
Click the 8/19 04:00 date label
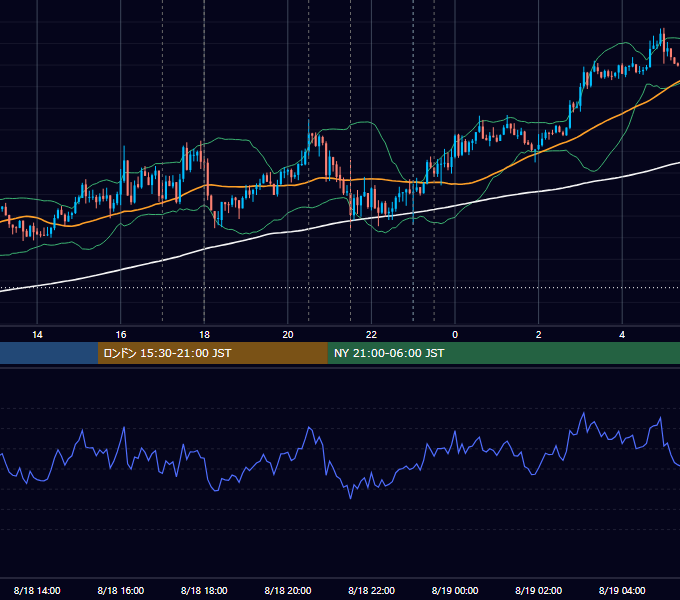pos(622,590)
